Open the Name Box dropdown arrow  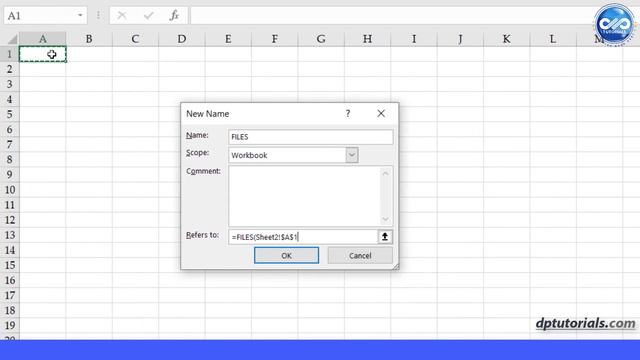pos(80,16)
